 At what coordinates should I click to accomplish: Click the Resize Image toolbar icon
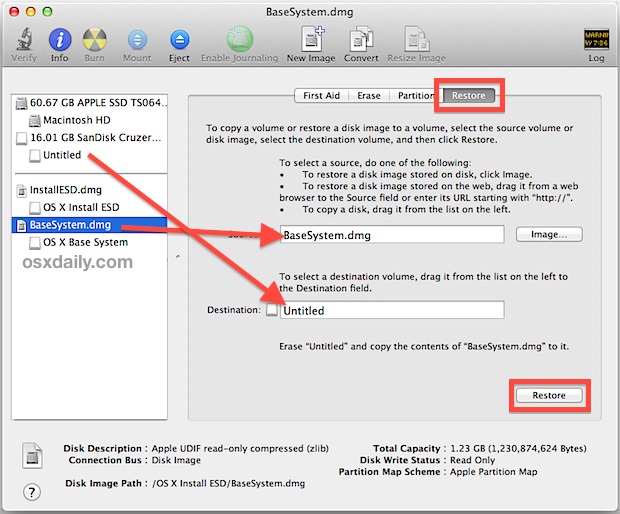click(417, 39)
